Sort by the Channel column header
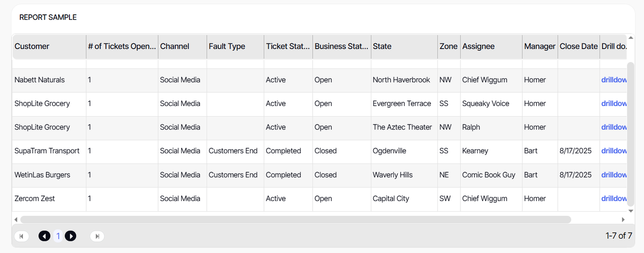Screen dimensions: 644x253 (175, 46)
